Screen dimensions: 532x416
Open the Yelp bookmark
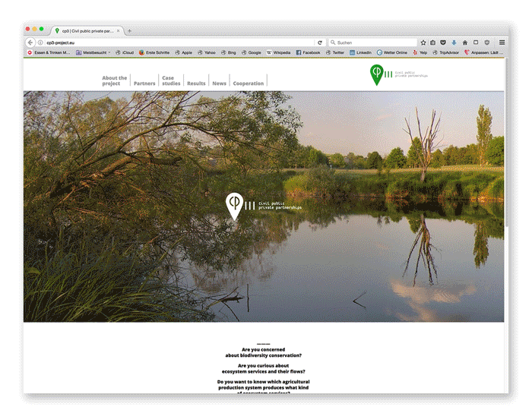coord(420,52)
